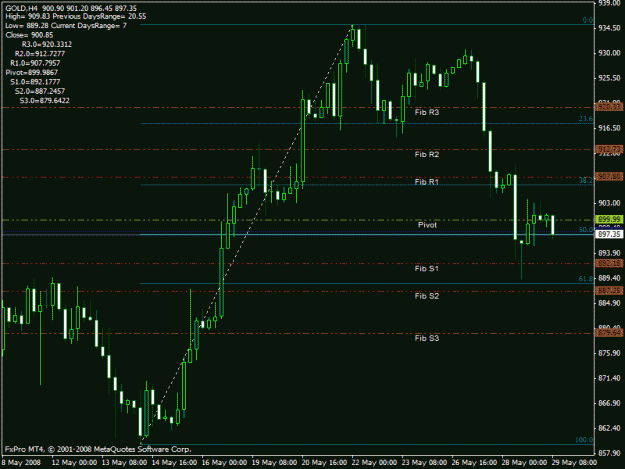Click 903.00 on the price axis
The height and width of the screenshot is (469, 625).
click(x=609, y=203)
